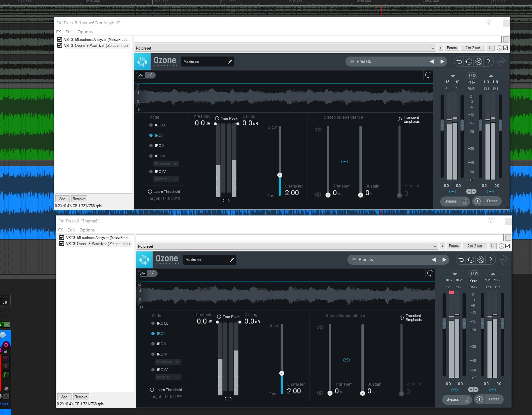Open the FX menu in Track 6 window
Image resolution: width=532 pixels, height=415 pixels.
click(x=61, y=230)
